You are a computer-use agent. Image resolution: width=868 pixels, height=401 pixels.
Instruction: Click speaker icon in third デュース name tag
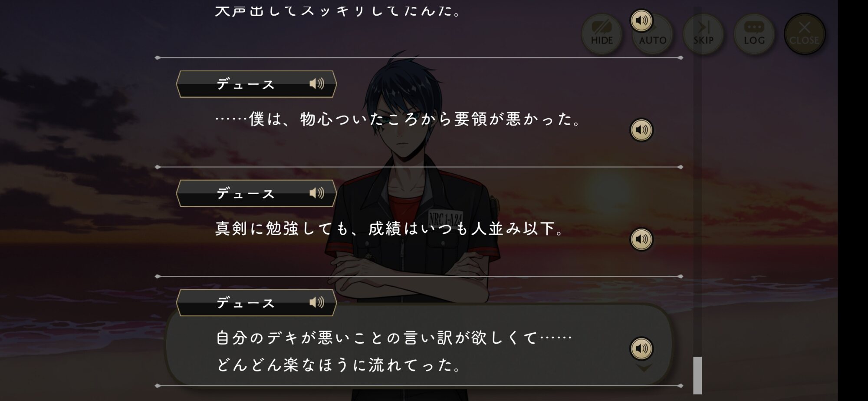317,302
